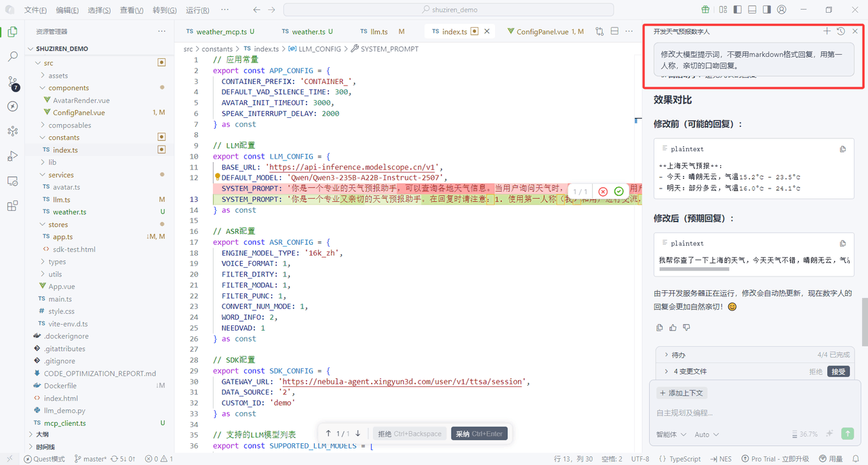Open compare changes icon in editor toolbar
The height and width of the screenshot is (465, 868).
(599, 31)
